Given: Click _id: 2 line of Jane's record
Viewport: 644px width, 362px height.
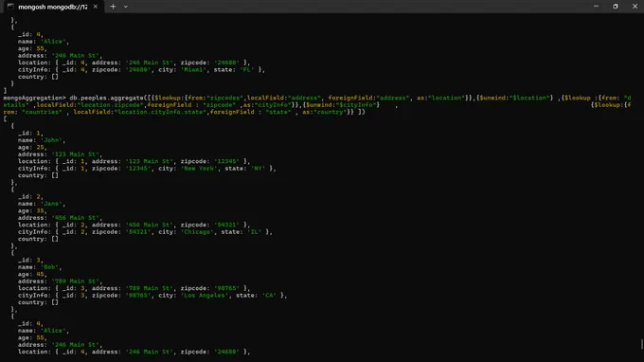Looking at the screenshot, I should tap(30, 197).
